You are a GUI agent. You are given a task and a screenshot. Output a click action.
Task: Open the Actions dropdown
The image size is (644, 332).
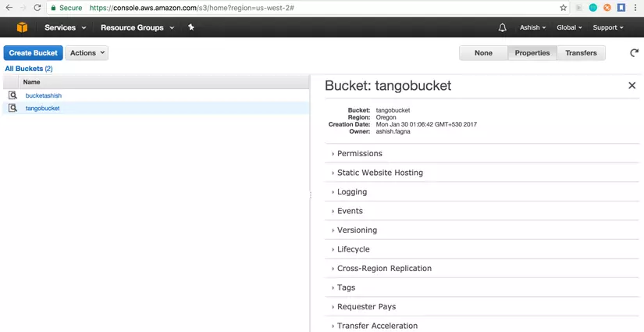pos(87,53)
